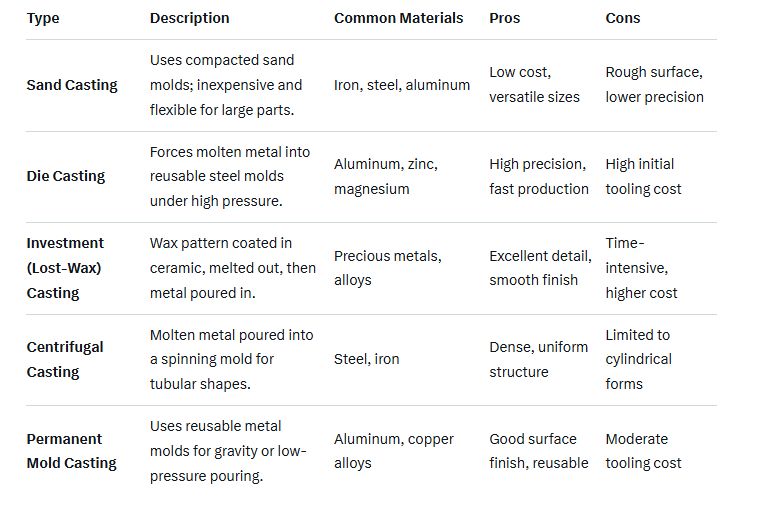Select the Sand Casting row label
The width and height of the screenshot is (783, 525).
coord(72,85)
